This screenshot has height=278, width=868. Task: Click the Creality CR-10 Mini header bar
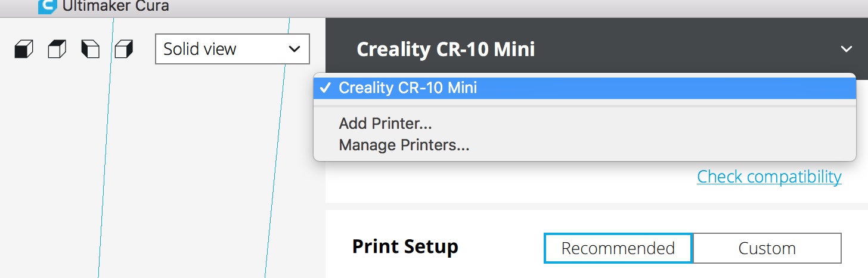(445, 49)
